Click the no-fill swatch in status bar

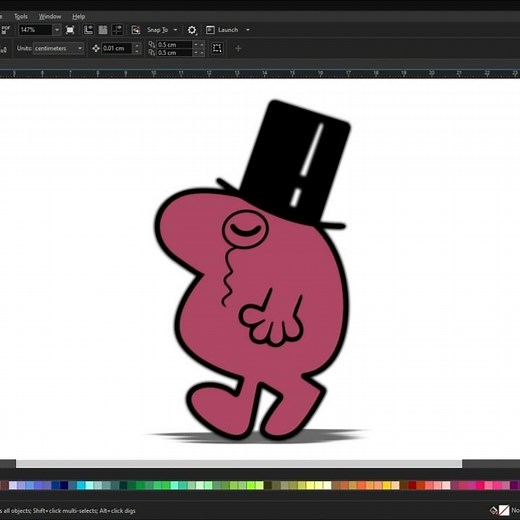click(504, 510)
